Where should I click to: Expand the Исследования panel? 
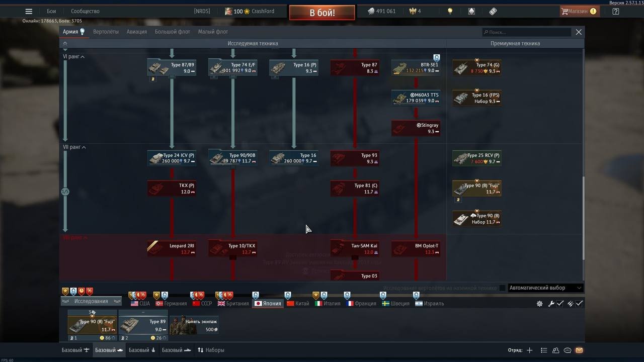coord(91,301)
